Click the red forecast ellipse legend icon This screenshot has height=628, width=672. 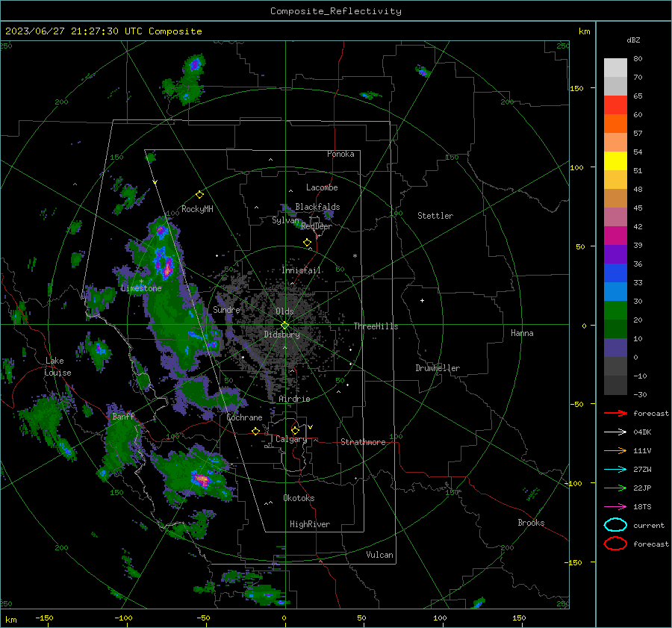pyautogui.click(x=615, y=544)
